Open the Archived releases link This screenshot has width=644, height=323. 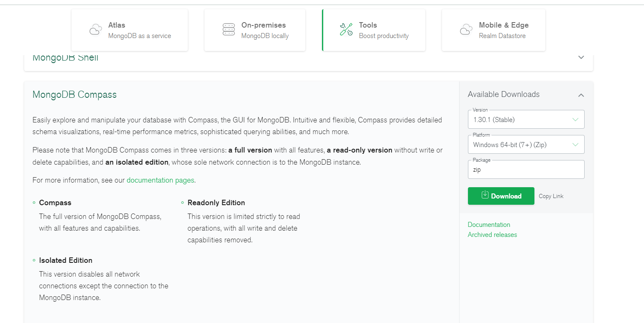(492, 235)
